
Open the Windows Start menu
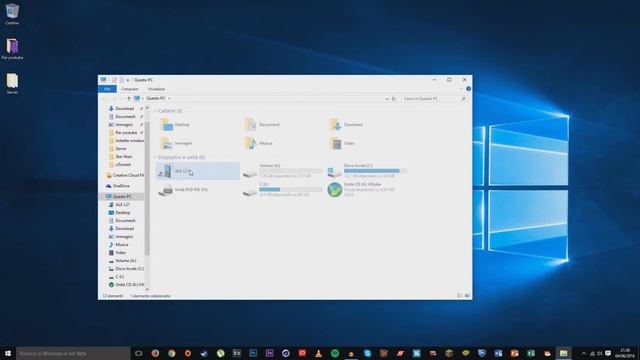tap(8, 353)
